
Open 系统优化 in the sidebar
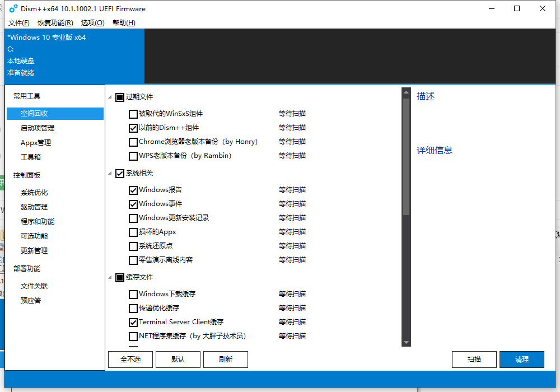coord(34,193)
